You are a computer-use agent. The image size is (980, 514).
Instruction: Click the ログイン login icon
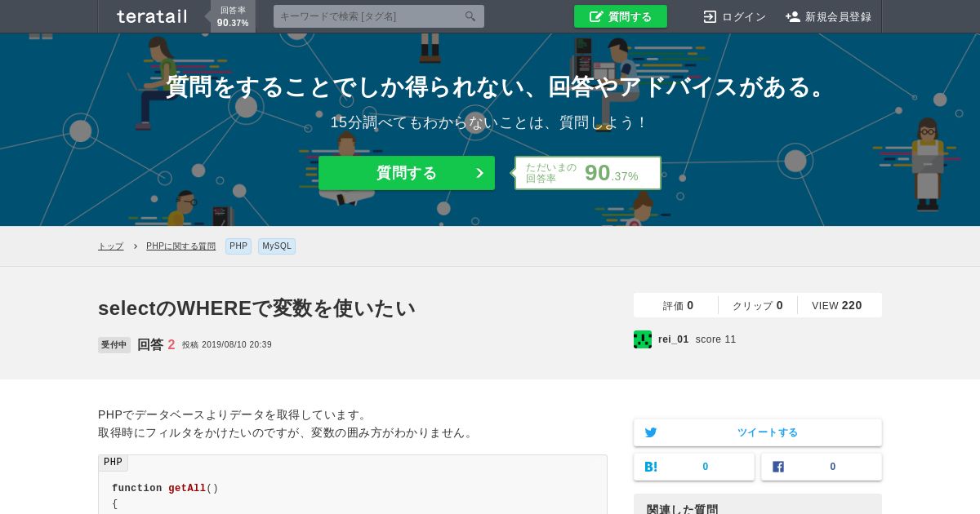coord(710,16)
